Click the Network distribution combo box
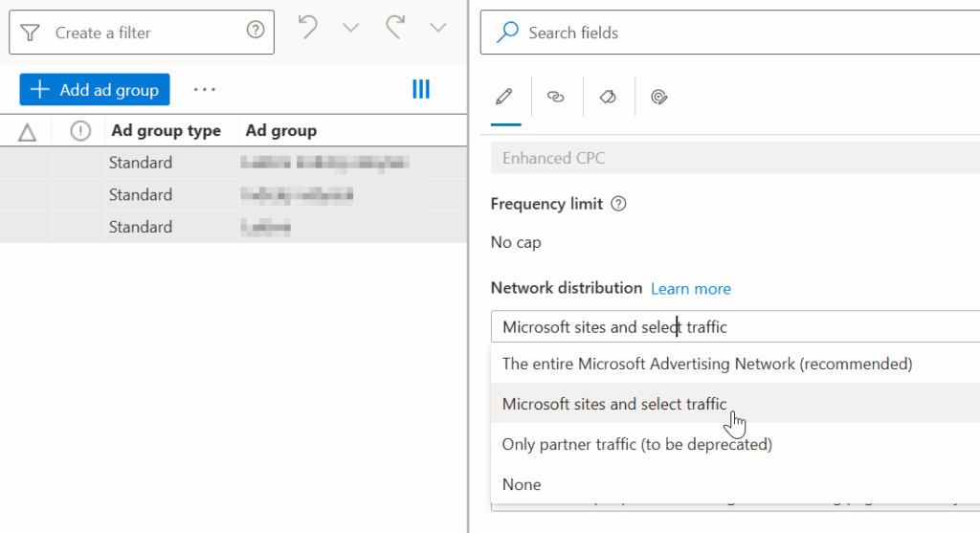The height and width of the screenshot is (533, 980). 735,327
